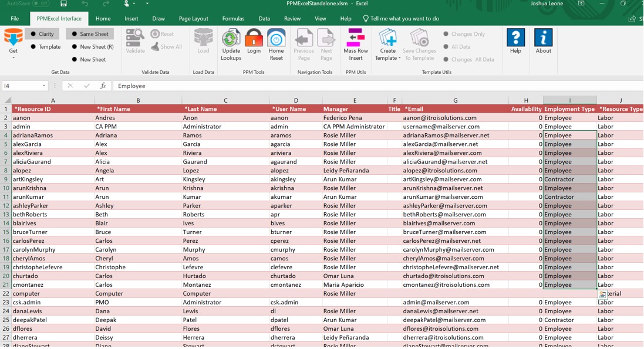The width and height of the screenshot is (644, 349).
Task: Click the CA PPM Administrator cell
Action: (x=355, y=127)
